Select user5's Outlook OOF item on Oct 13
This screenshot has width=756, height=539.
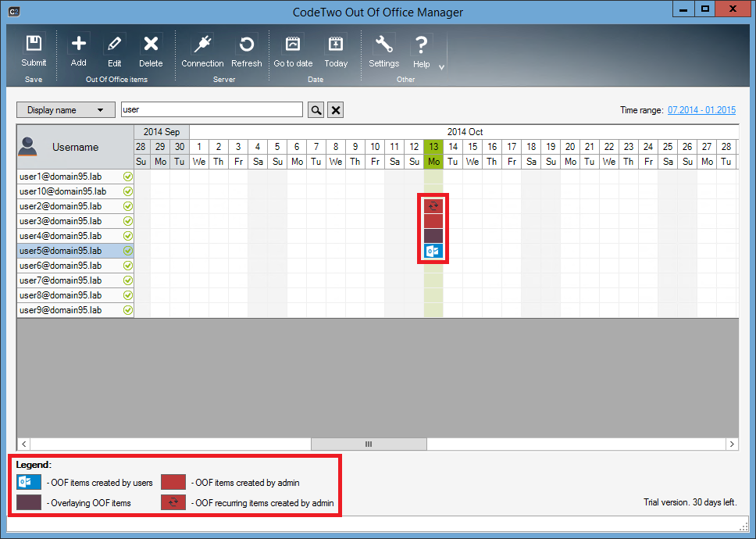click(433, 251)
